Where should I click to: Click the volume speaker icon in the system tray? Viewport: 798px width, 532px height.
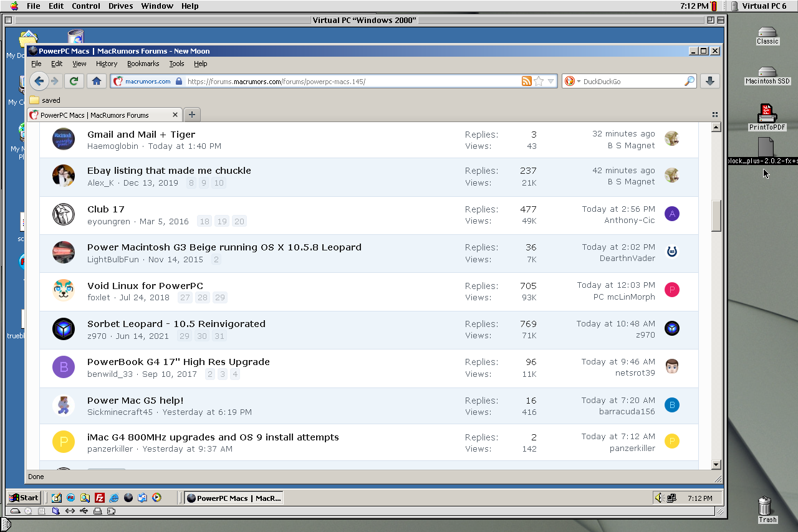click(x=659, y=498)
